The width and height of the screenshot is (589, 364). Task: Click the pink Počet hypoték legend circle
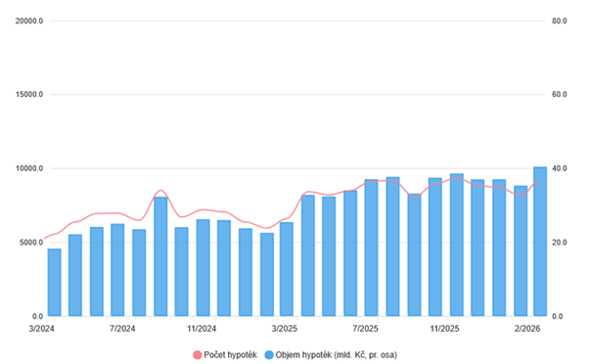pos(198,355)
